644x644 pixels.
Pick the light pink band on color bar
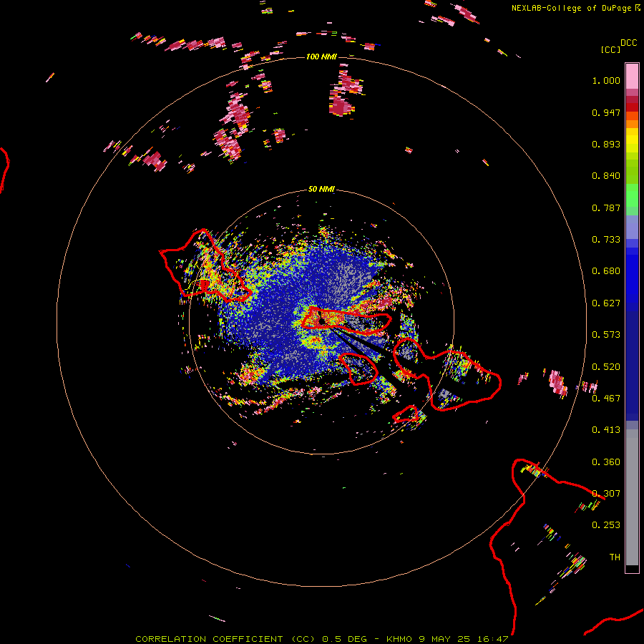632,77
